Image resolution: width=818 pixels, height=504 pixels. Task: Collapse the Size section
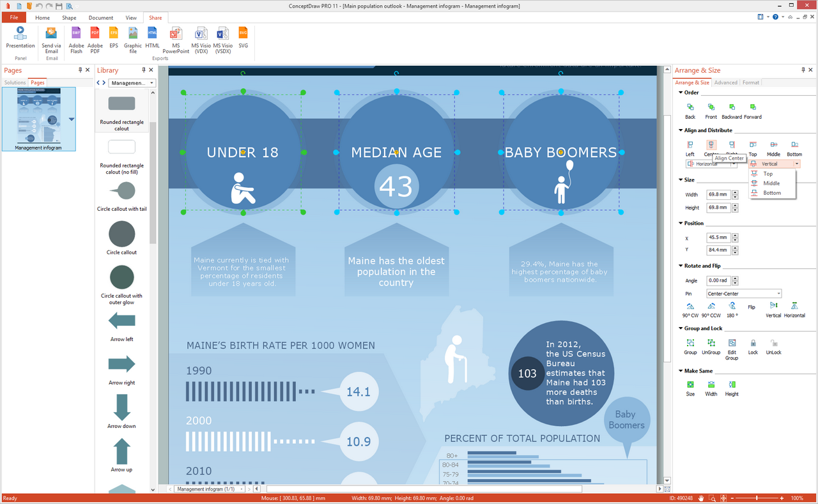pos(680,180)
